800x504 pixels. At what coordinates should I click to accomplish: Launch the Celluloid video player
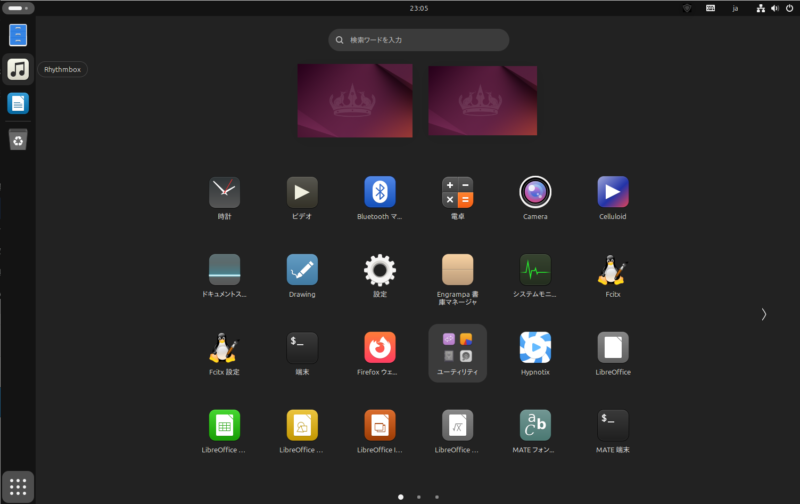[612, 191]
